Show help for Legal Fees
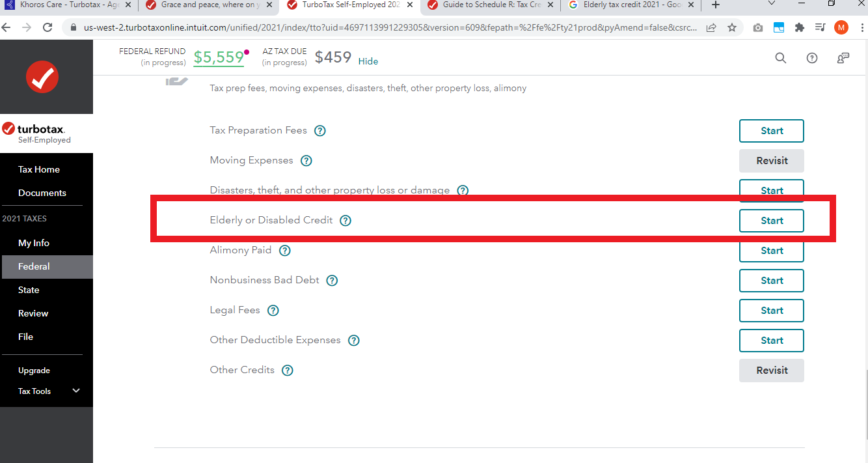868x463 pixels. pos(273,311)
